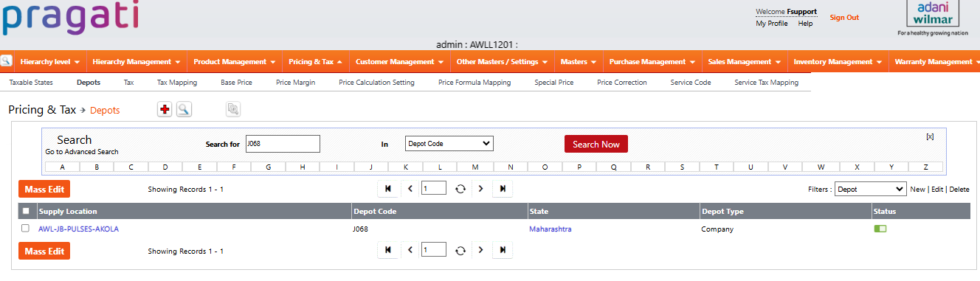Click the Search Now button
This screenshot has width=980, height=281.
[x=596, y=144]
